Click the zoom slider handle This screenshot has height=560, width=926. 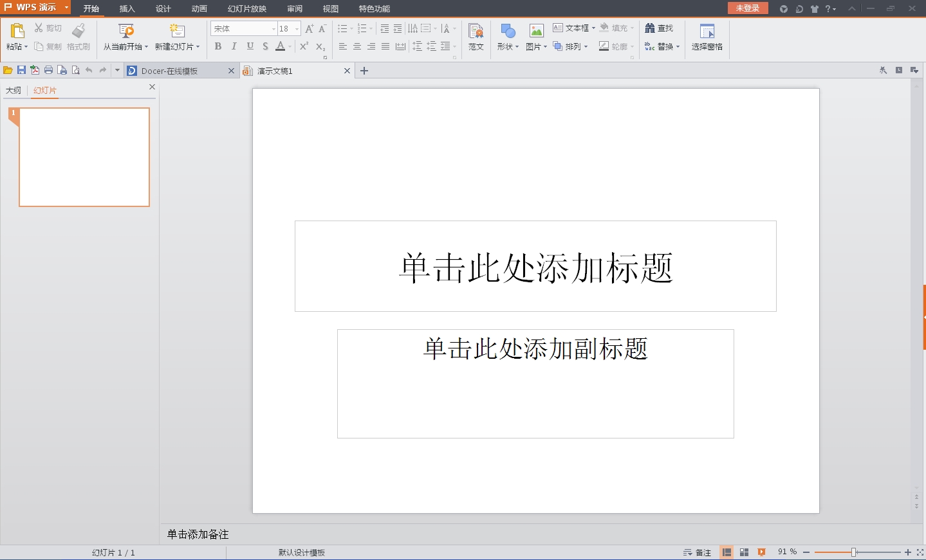coord(853,552)
